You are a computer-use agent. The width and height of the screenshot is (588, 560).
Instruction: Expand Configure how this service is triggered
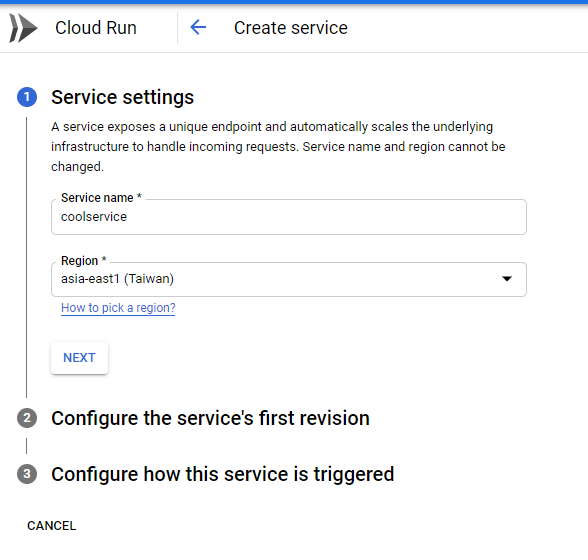[x=223, y=474]
